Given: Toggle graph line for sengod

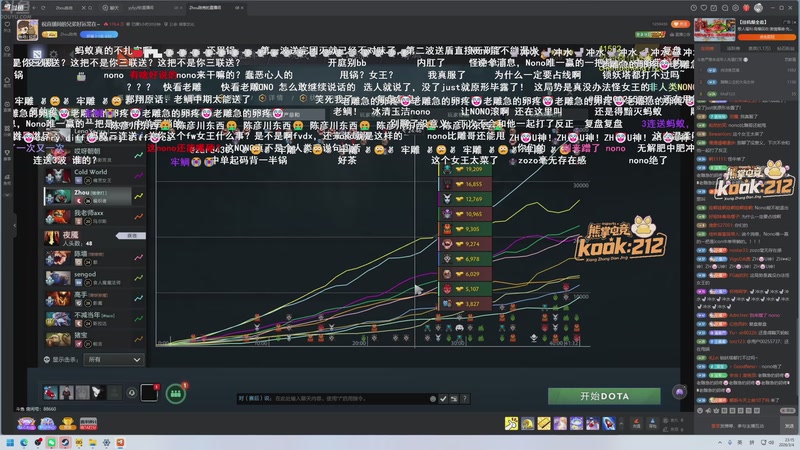Looking at the screenshot, I should 138,278.
